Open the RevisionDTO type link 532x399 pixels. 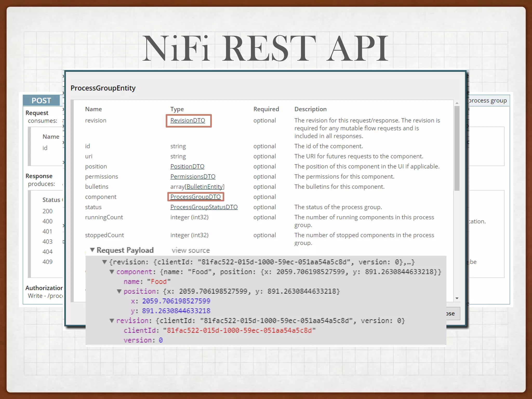coord(188,121)
